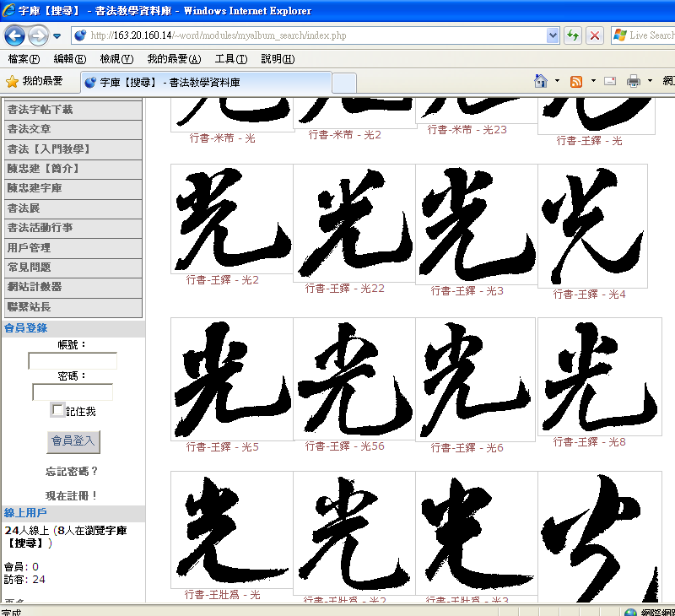This screenshot has height=616, width=675.
Task: Click the 帳號 username input field
Action: tap(73, 360)
